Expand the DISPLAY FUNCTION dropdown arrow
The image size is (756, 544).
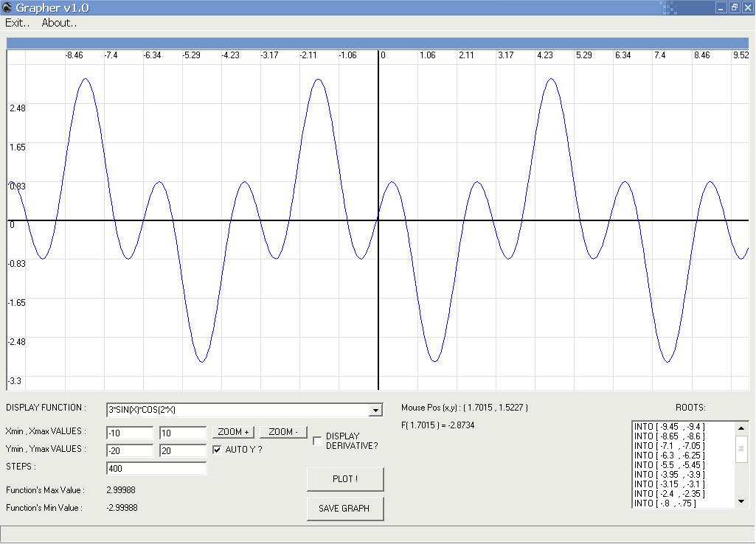[375, 411]
